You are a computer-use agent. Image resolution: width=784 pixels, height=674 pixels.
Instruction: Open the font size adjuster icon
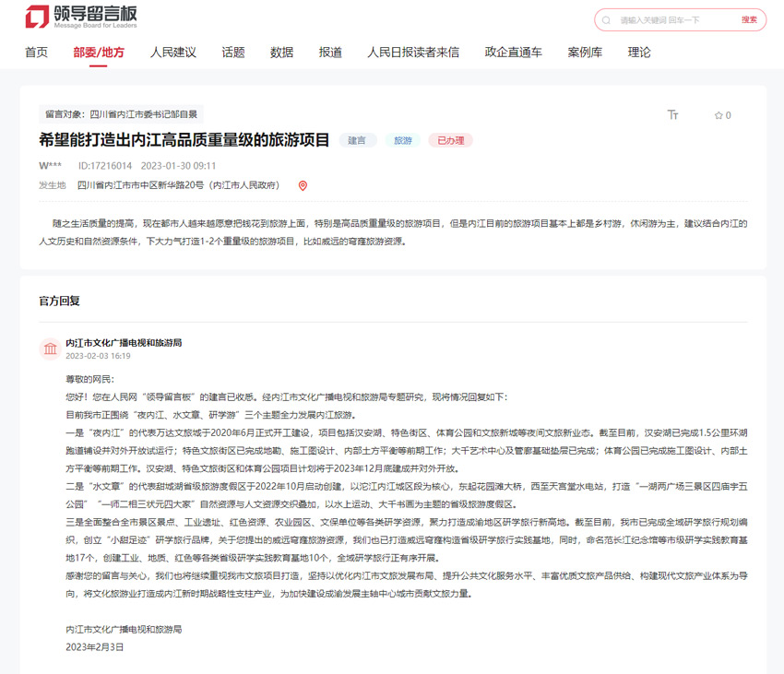click(x=673, y=115)
